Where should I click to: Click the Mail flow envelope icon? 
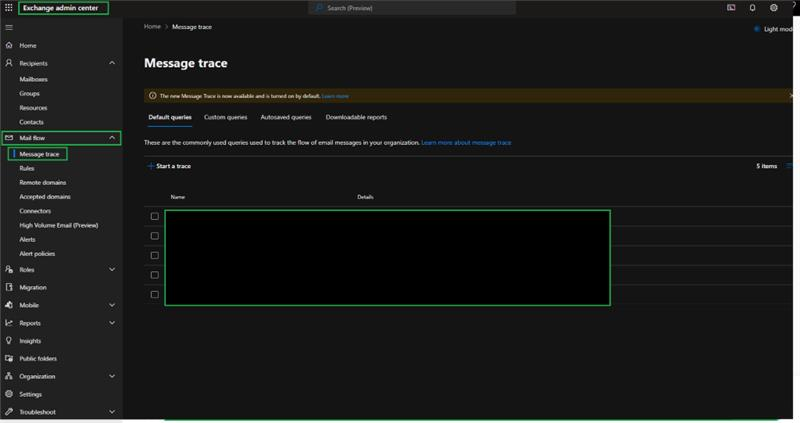coord(9,138)
